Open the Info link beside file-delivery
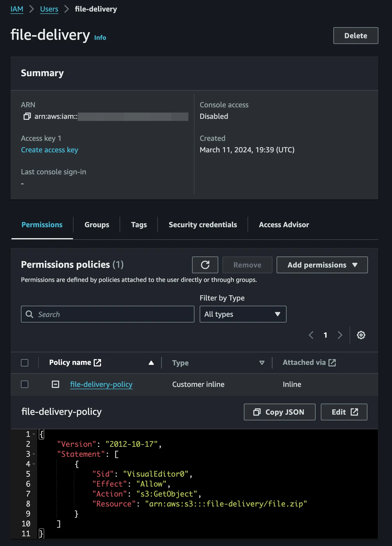Viewport: 392px width, 546px height. pos(100,38)
